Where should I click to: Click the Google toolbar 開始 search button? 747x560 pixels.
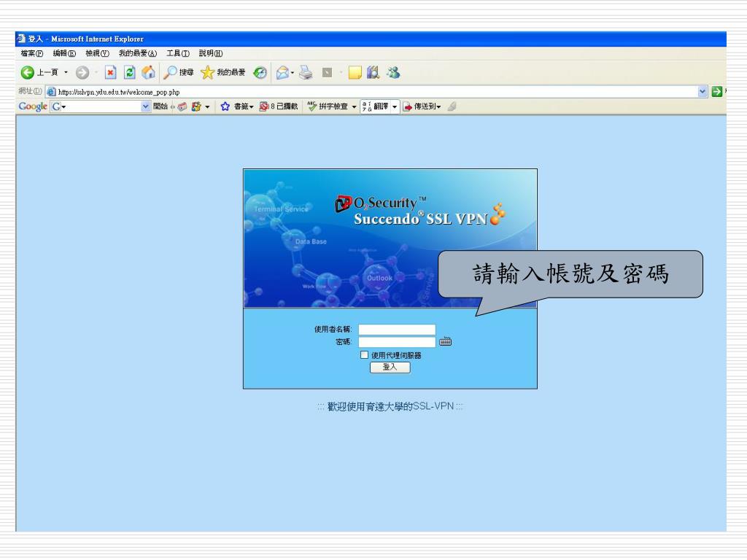pos(160,106)
